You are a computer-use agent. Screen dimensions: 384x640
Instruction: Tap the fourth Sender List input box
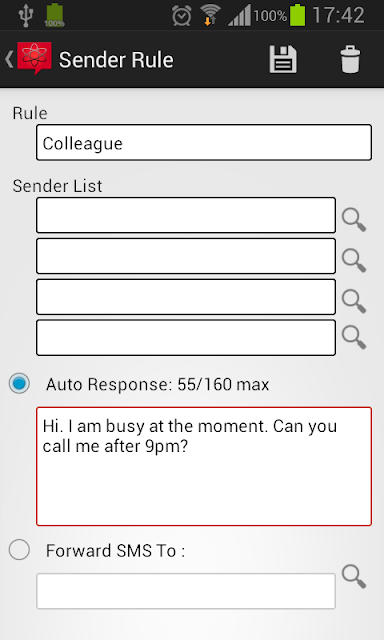pyautogui.click(x=186, y=338)
